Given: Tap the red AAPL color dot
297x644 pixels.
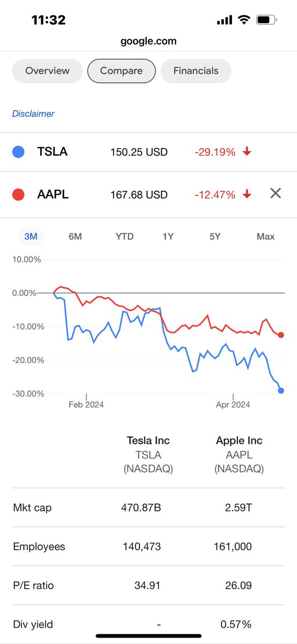Looking at the screenshot, I should (18, 194).
